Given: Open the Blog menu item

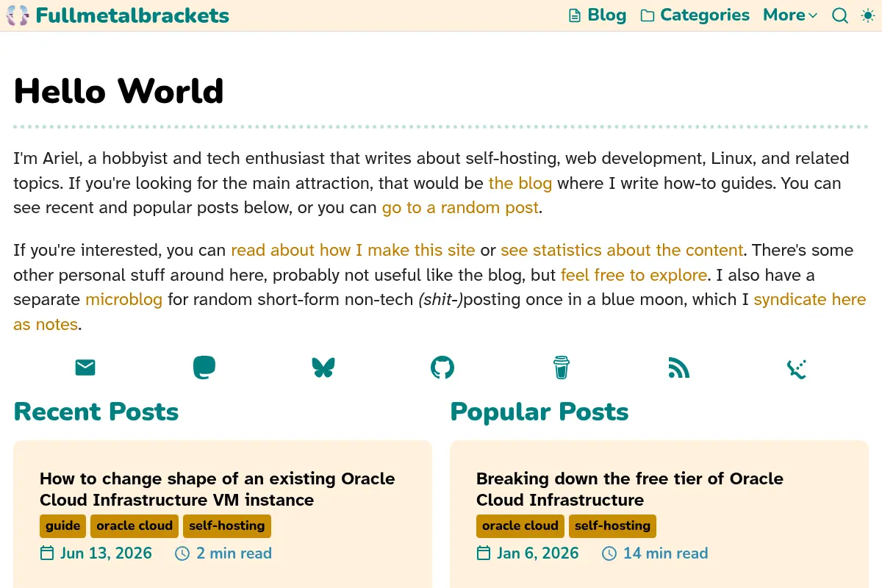Looking at the screenshot, I should pos(598,15).
